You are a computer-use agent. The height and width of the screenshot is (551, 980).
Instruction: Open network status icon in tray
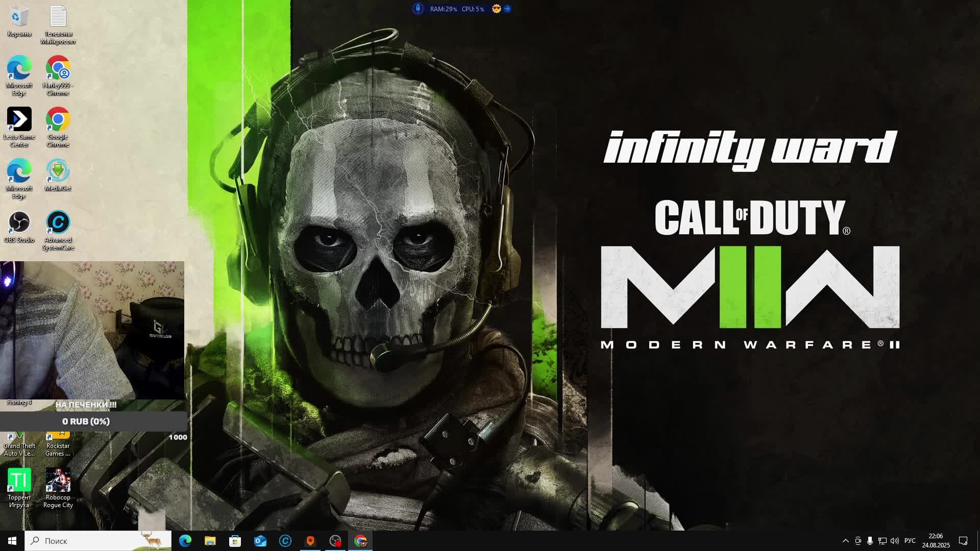pyautogui.click(x=882, y=541)
